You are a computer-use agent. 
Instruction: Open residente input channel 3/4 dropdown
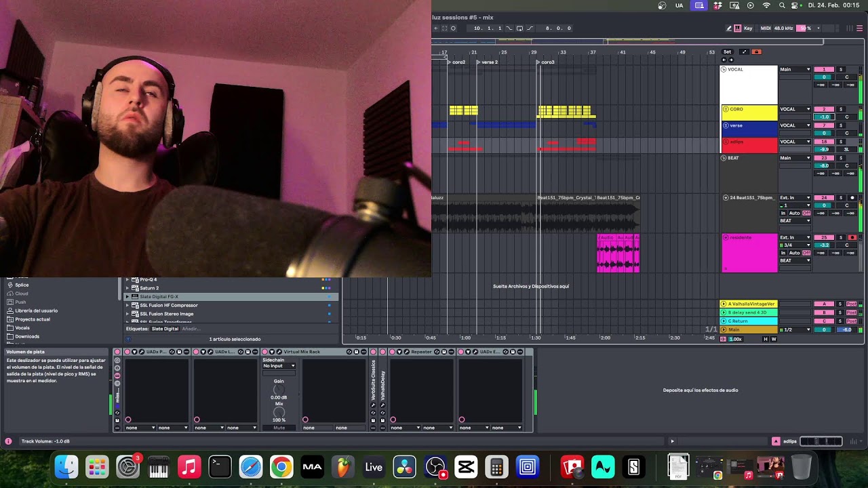point(795,245)
